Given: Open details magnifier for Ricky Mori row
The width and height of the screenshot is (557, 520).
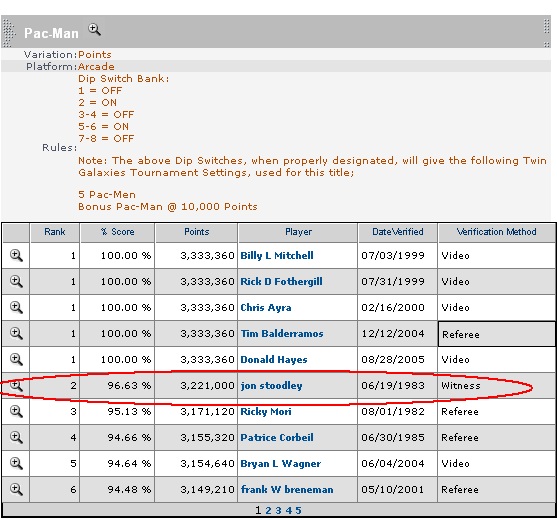Looking at the screenshot, I should (x=16, y=411).
